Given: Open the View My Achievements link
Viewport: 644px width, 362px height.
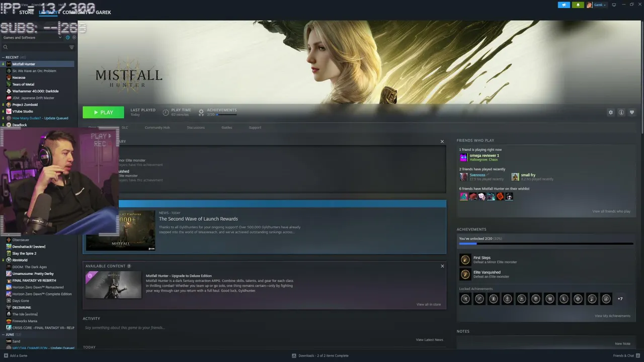Looking at the screenshot, I should (612, 316).
